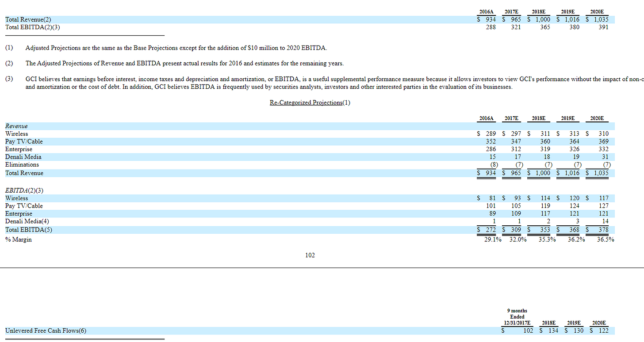Click the italic 'EBITDA(2)(3)' section header
This screenshot has width=644, height=342.
[24, 190]
